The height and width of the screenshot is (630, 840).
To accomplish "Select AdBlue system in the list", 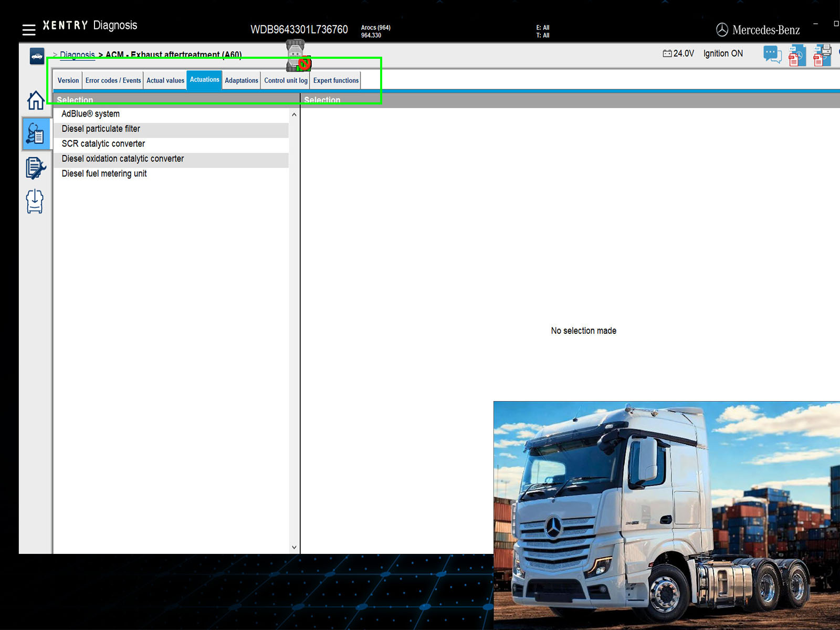I will click(x=91, y=114).
